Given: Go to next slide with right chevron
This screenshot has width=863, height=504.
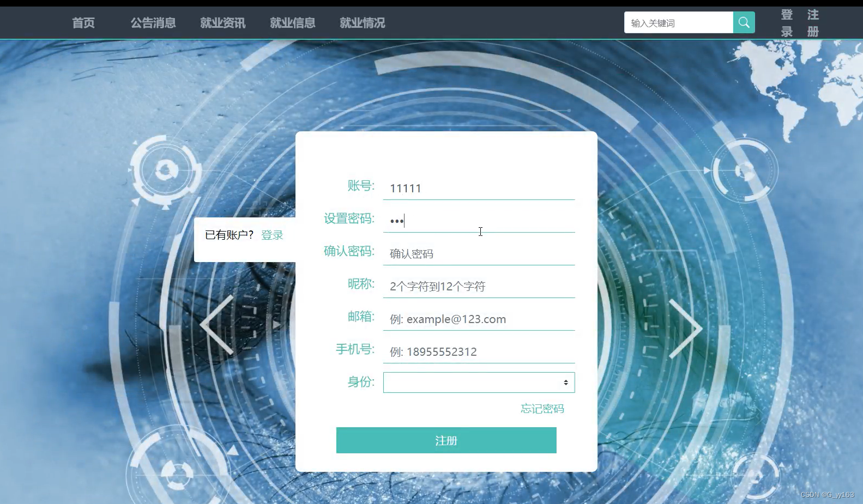Looking at the screenshot, I should coord(685,328).
